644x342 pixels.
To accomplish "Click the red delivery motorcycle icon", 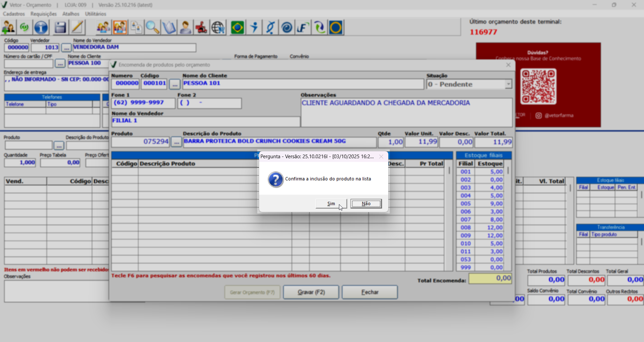I will 201,28.
